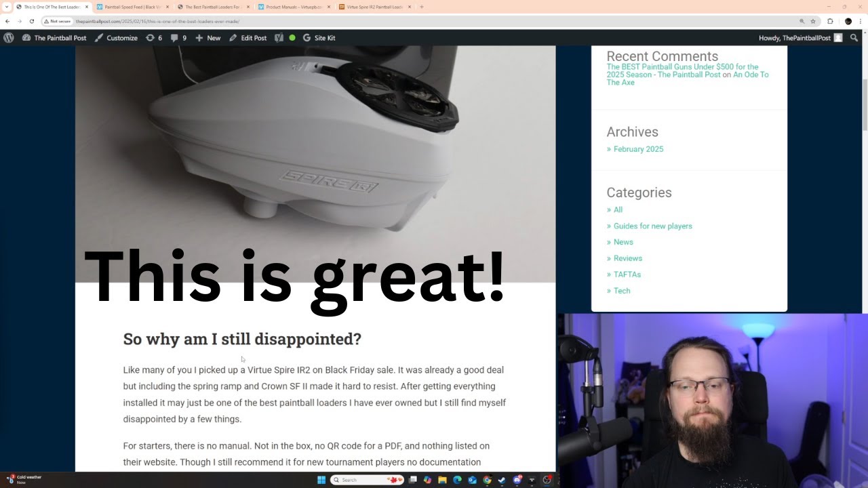Open Howdy, ThePaintballPost account menu
Screen dimensions: 868x488
[x=800, y=38]
